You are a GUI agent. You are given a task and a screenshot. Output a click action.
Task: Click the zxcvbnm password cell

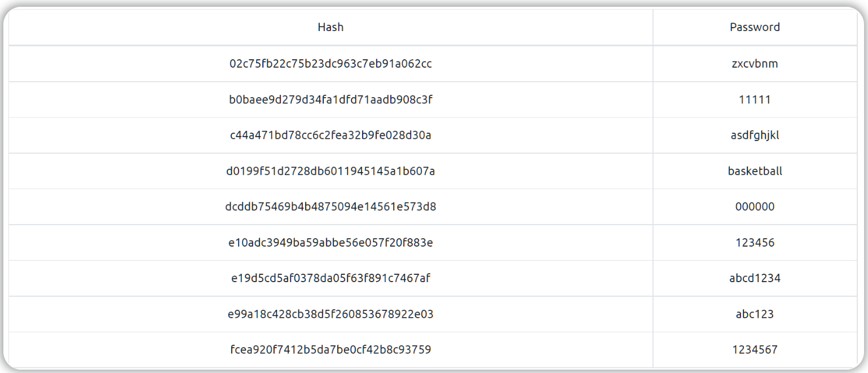tap(755, 64)
